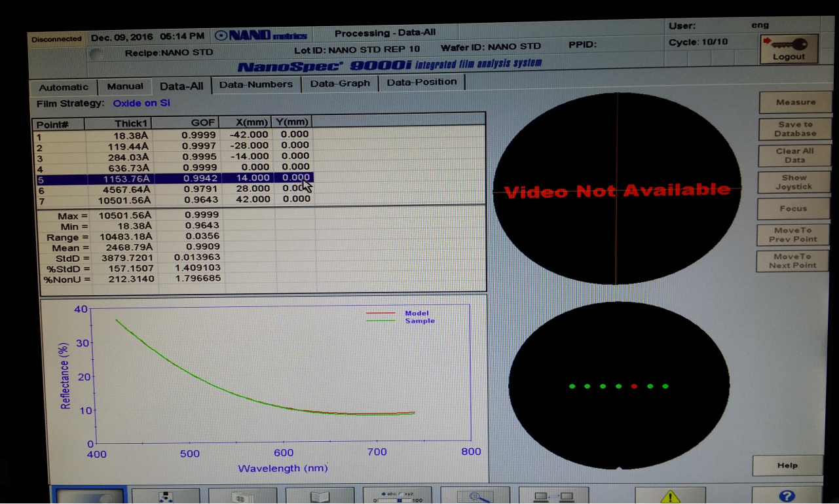Click the abc/xyz scale icon in bottom toolbar
This screenshot has height=504, width=839.
[x=398, y=497]
